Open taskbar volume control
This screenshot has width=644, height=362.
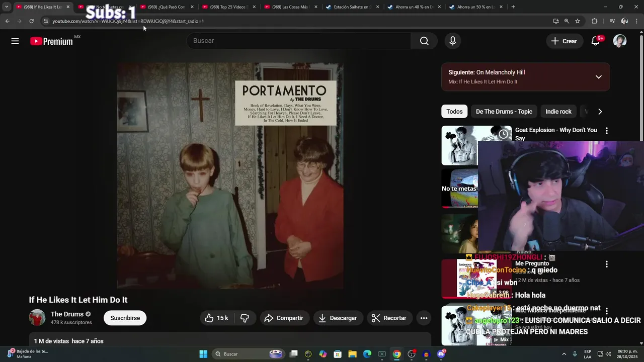(x=608, y=354)
